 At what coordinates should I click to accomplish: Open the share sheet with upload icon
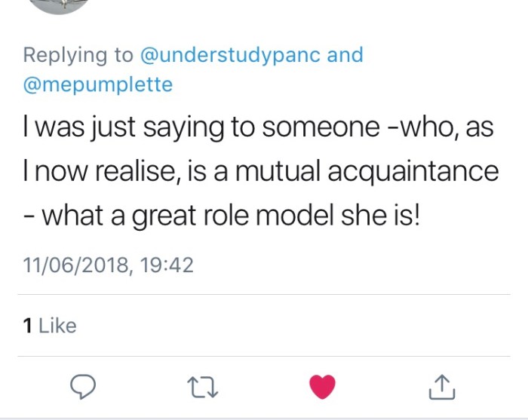click(x=441, y=387)
